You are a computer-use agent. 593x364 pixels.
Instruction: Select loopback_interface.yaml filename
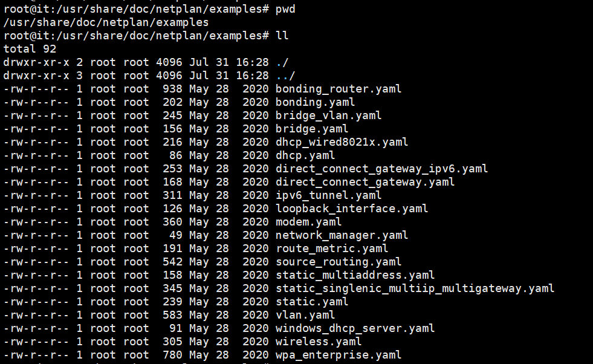point(352,209)
